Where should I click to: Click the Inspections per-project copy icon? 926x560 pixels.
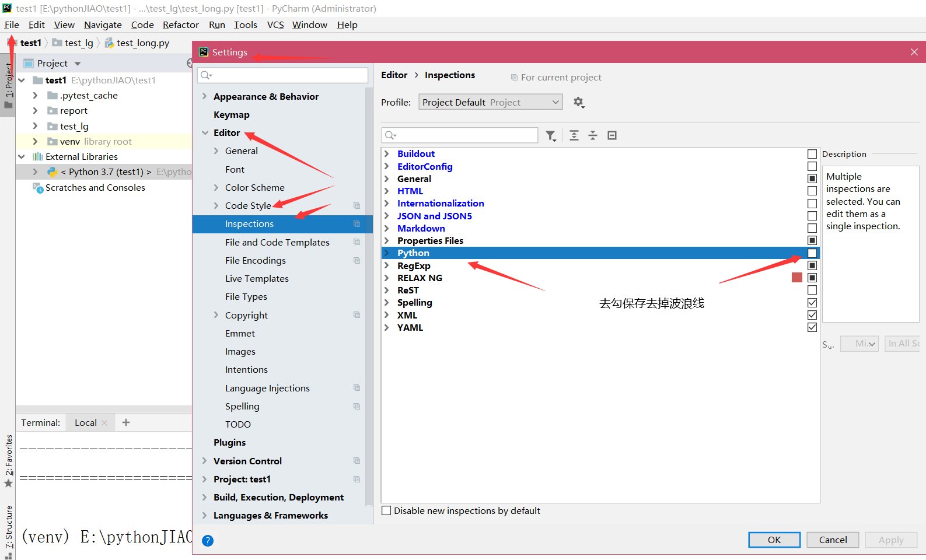(x=357, y=224)
